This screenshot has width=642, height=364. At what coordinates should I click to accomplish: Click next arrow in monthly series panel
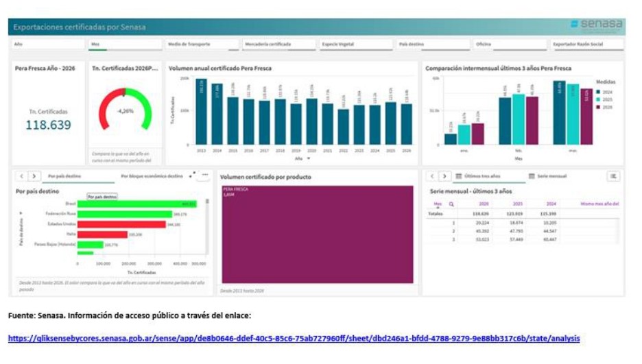pos(444,176)
